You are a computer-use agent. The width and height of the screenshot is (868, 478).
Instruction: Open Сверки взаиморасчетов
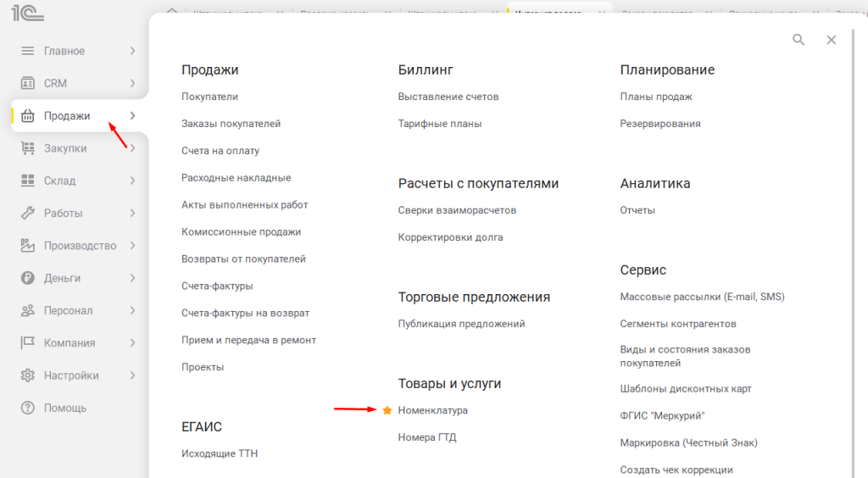[x=457, y=210]
